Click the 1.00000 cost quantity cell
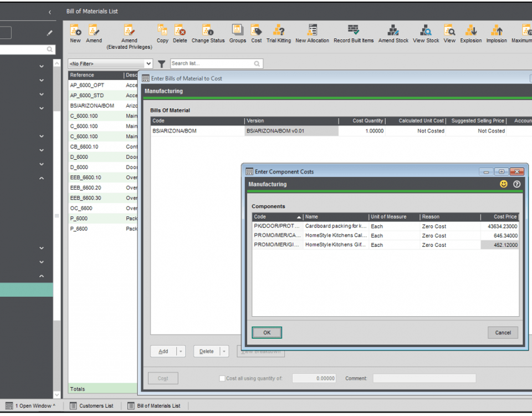532x416 pixels. 362,131
